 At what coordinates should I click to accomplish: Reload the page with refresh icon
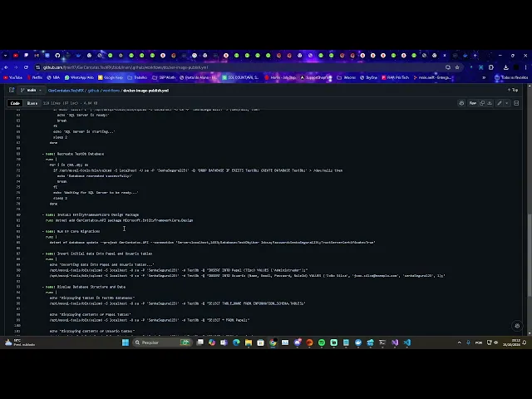(26, 67)
